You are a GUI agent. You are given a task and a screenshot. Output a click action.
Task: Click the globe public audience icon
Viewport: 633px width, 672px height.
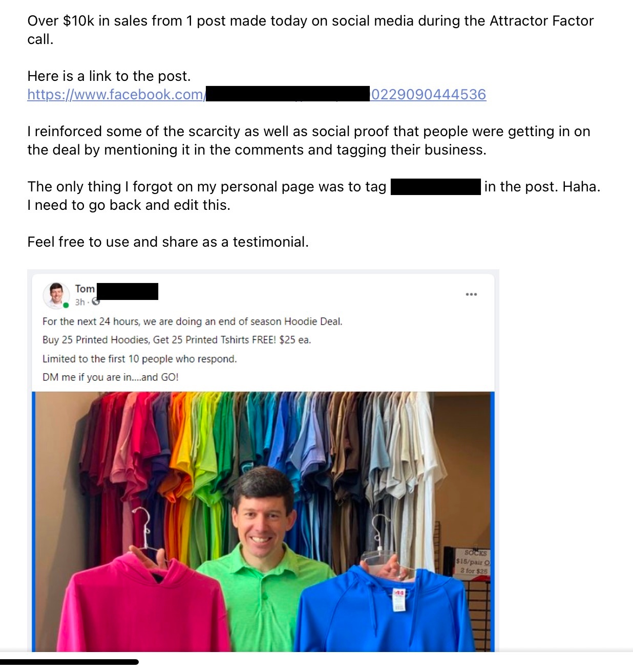pyautogui.click(x=96, y=302)
